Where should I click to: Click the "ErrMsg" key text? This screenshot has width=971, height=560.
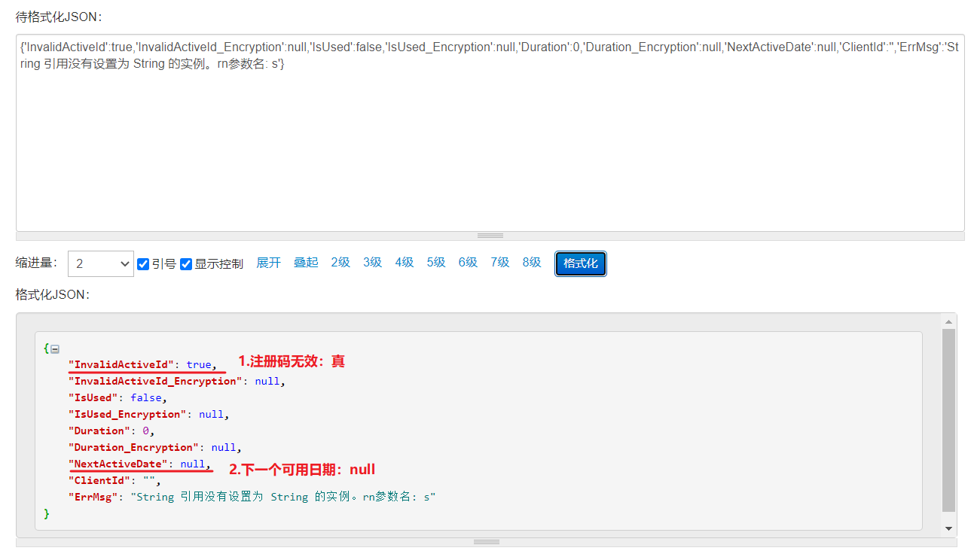(93, 497)
